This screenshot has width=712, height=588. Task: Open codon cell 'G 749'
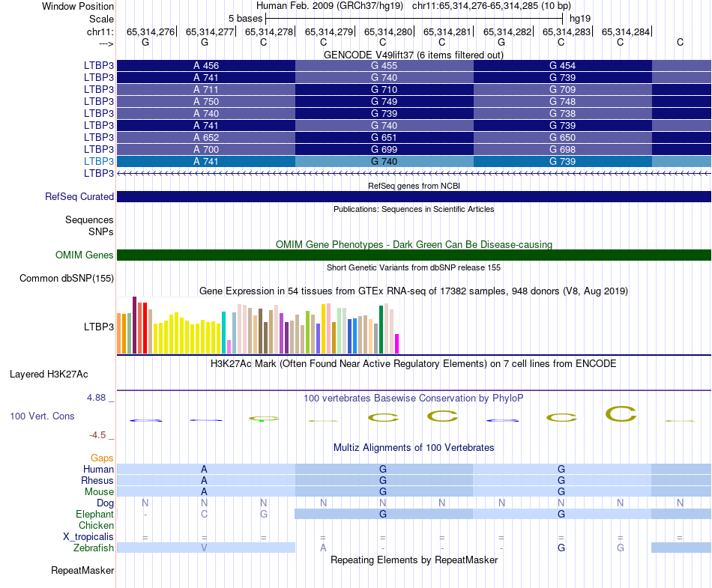click(x=384, y=102)
